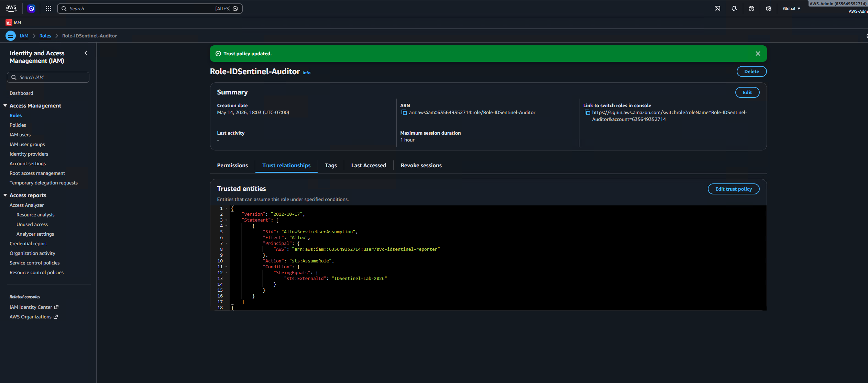The width and height of the screenshot is (868, 383).
Task: Open Identity providers page
Action: (29, 154)
